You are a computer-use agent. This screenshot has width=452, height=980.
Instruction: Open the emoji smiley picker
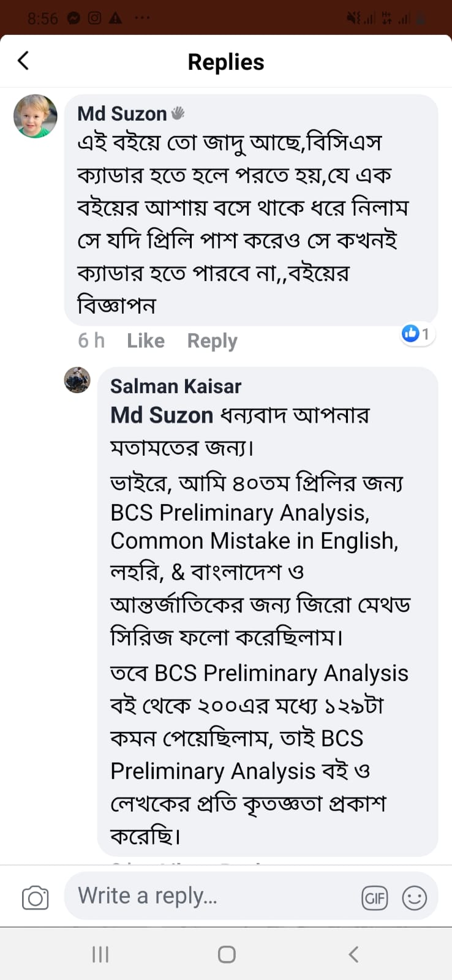[x=414, y=898]
